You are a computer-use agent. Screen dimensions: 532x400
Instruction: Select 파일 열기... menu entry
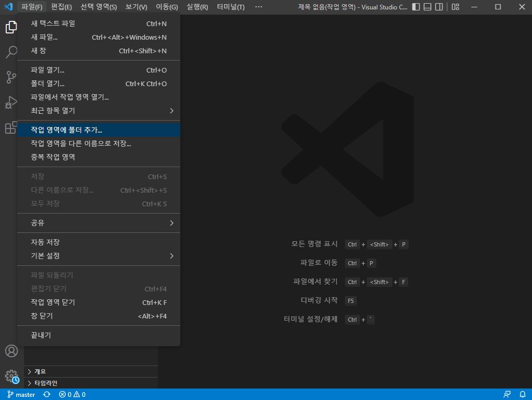99,70
